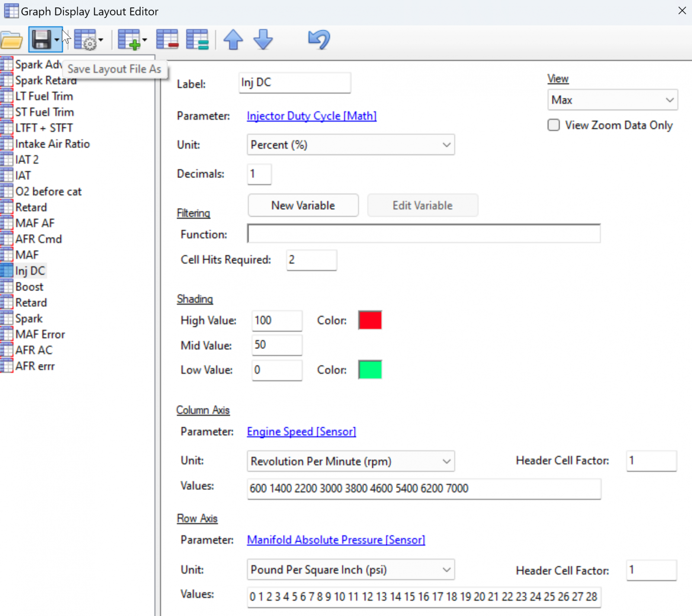Click the filtering Function input field

[x=424, y=234]
